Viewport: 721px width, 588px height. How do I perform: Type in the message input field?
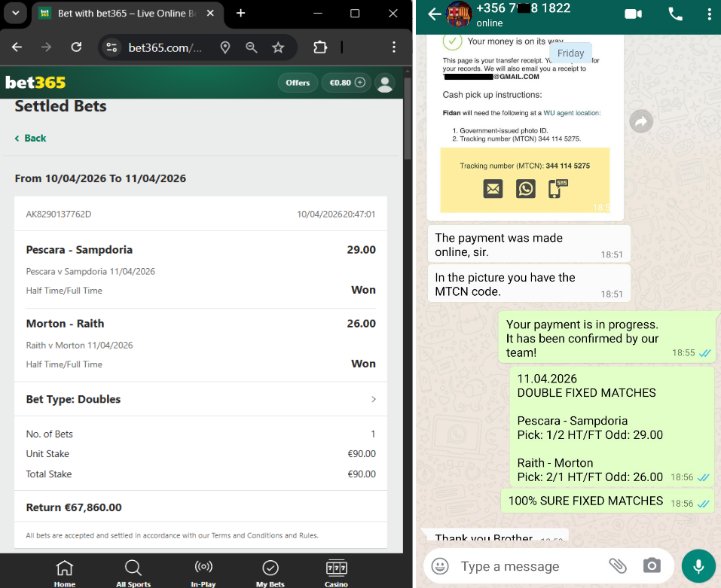520,566
